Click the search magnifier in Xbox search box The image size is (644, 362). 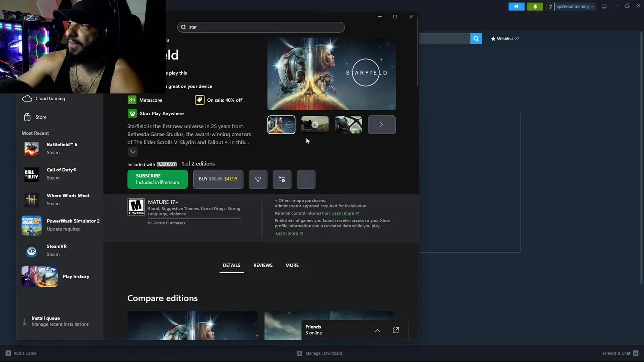click(183, 27)
